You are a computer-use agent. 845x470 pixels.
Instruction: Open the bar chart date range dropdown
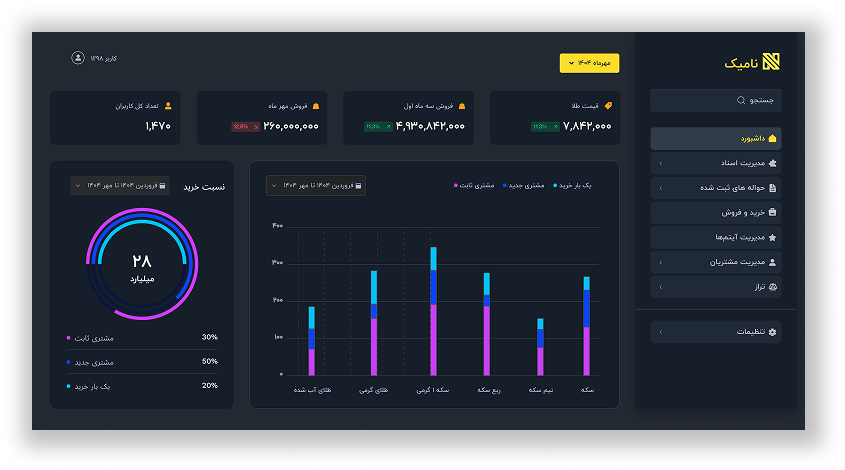tap(316, 185)
